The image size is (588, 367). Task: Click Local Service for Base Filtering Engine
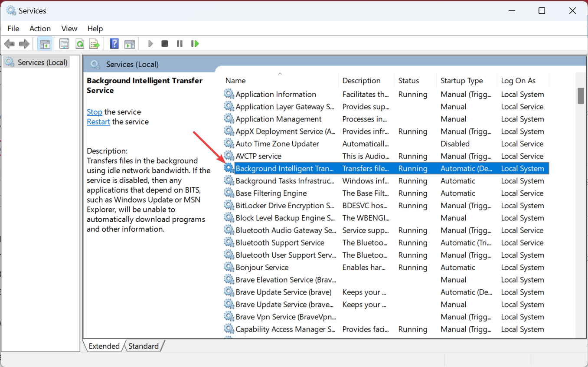tap(522, 193)
